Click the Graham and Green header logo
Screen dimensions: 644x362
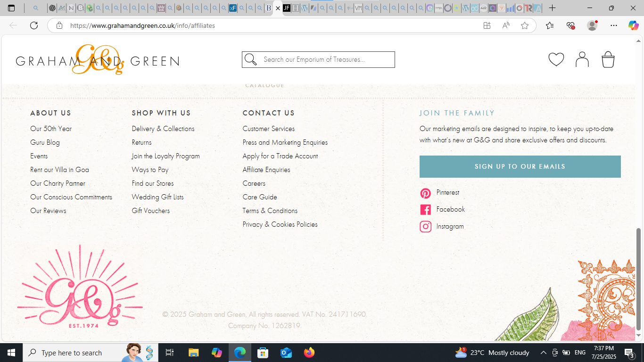click(x=98, y=60)
